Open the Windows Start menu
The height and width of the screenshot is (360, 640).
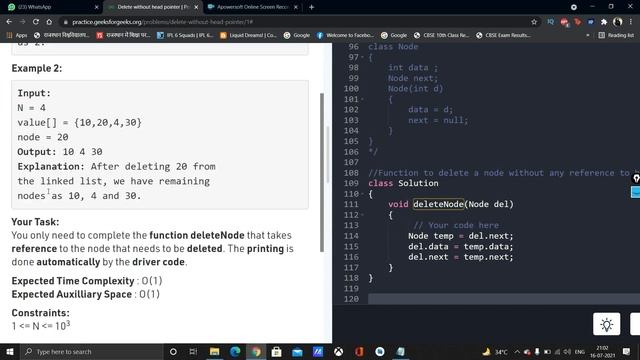coord(9,351)
